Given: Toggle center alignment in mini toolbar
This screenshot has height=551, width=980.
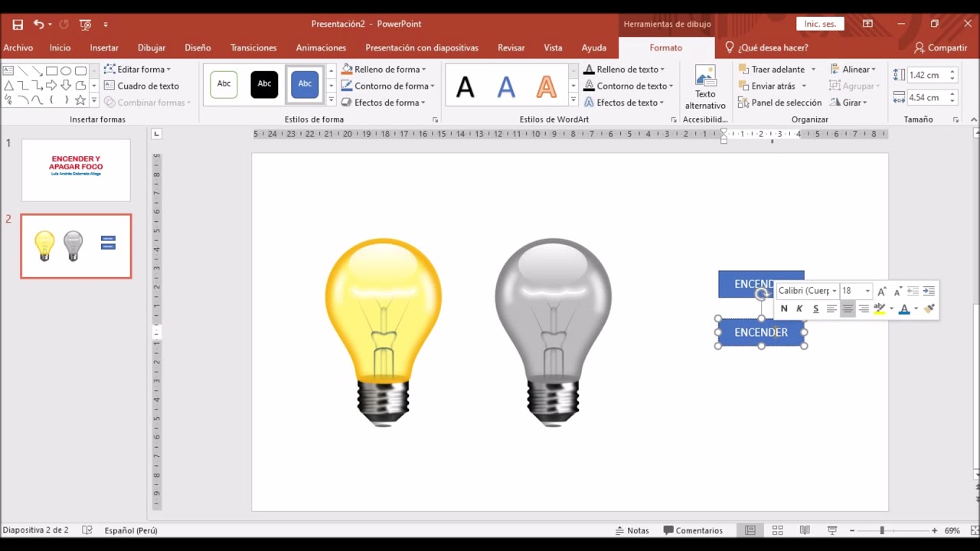Looking at the screenshot, I should coord(848,308).
